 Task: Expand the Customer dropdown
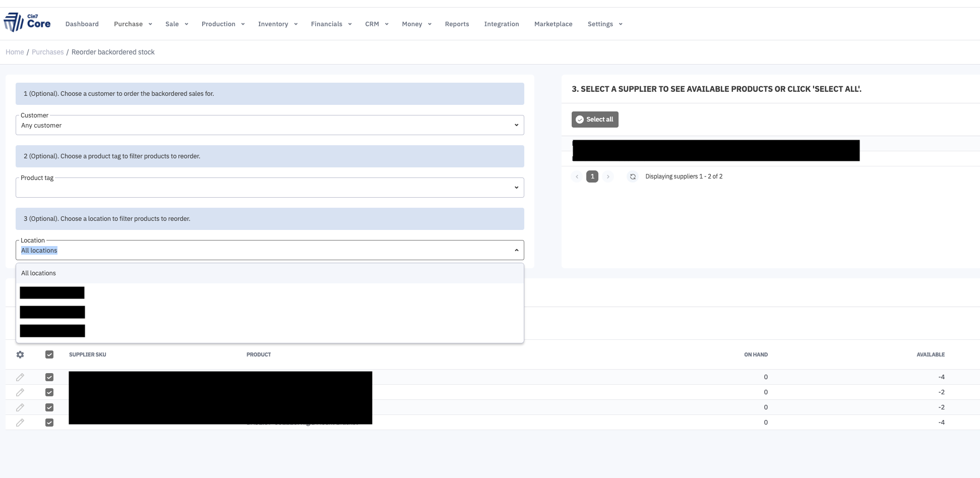click(270, 125)
